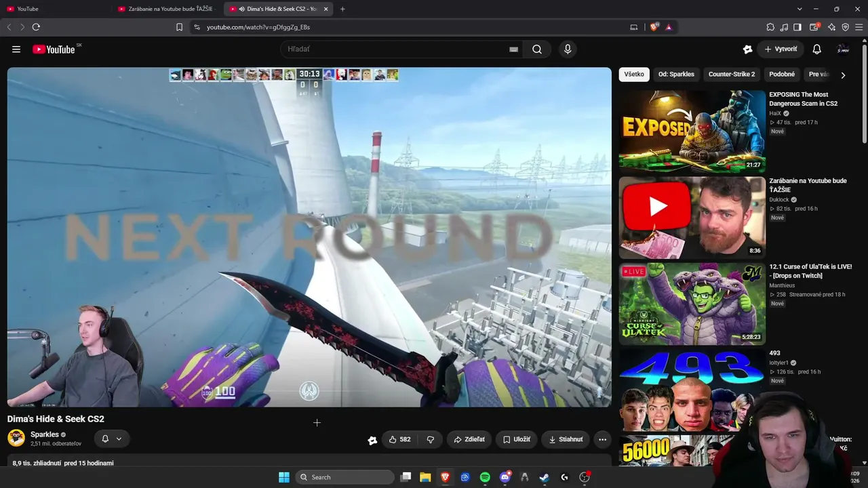
Task: Open browser extensions puzzle icon
Action: (770, 27)
